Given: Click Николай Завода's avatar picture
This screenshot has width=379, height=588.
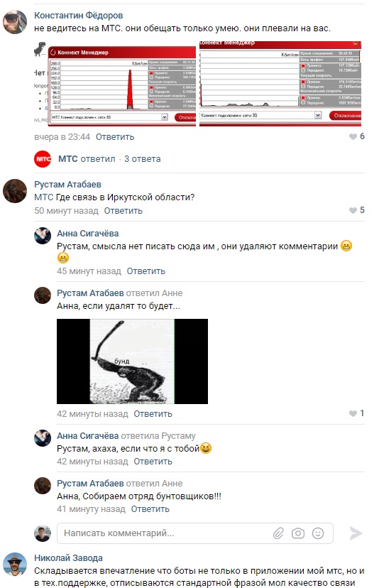Looking at the screenshot, I should [x=15, y=565].
